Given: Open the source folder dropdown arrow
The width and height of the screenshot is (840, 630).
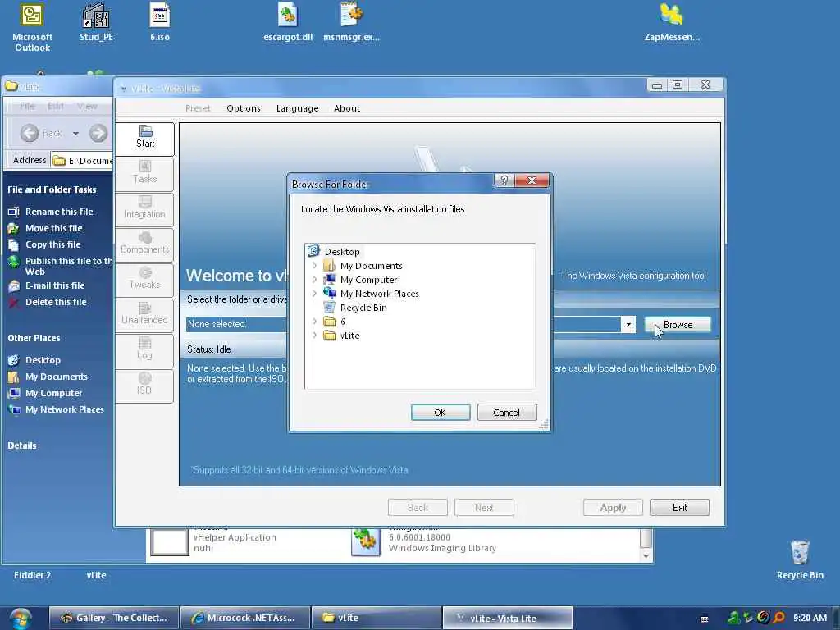Looking at the screenshot, I should [628, 324].
